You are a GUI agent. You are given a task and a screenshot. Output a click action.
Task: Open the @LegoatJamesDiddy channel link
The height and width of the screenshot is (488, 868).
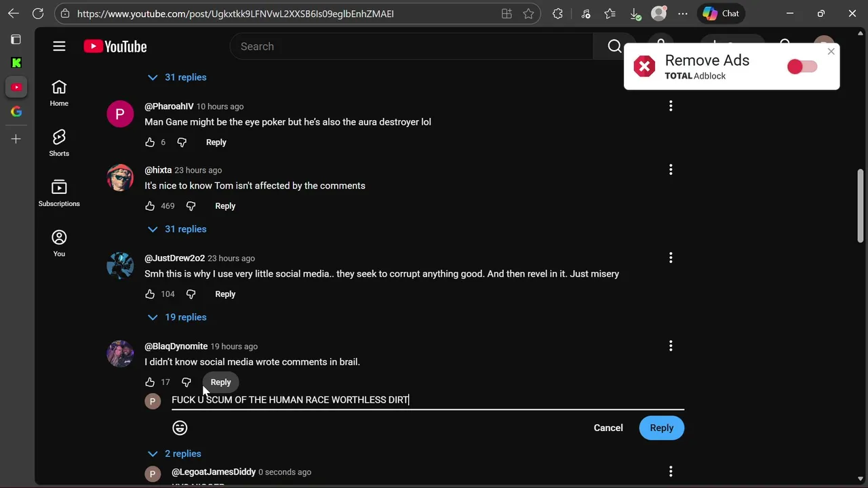tap(213, 472)
